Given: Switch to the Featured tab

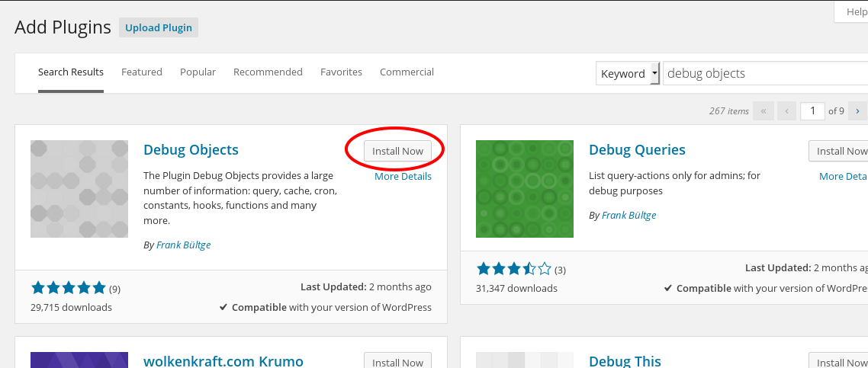Looking at the screenshot, I should [x=142, y=72].
